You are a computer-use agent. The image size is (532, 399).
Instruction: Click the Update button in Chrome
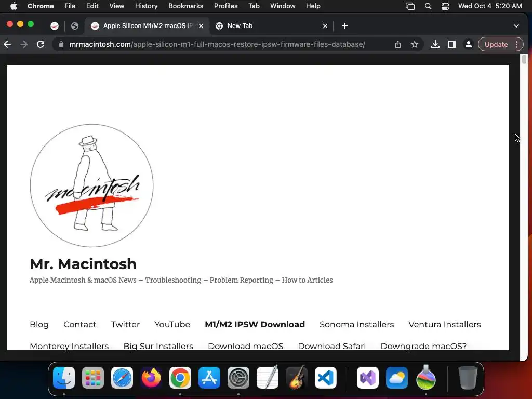[496, 44]
